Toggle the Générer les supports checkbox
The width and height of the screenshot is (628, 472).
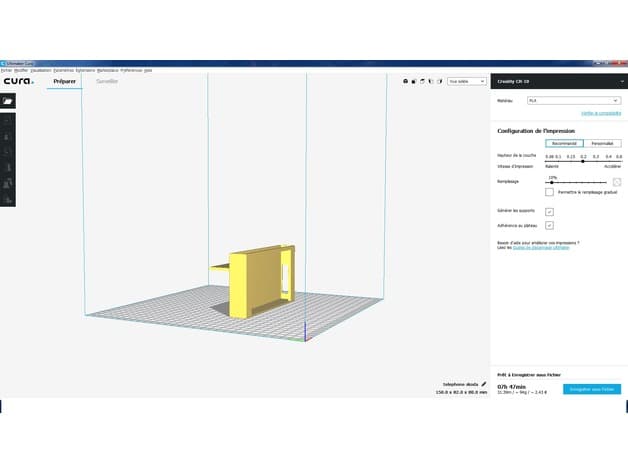[550, 212]
